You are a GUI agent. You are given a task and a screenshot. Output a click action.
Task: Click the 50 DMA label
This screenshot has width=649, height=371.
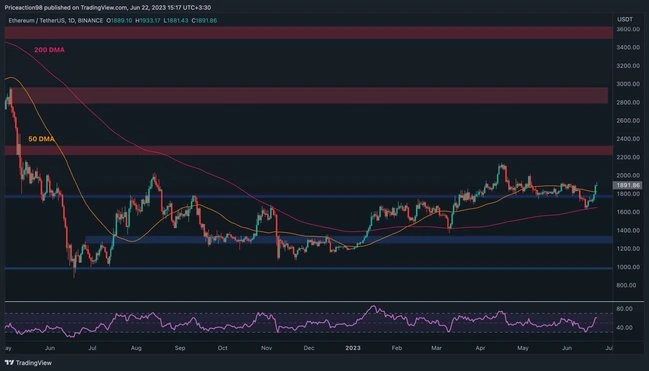coord(41,139)
